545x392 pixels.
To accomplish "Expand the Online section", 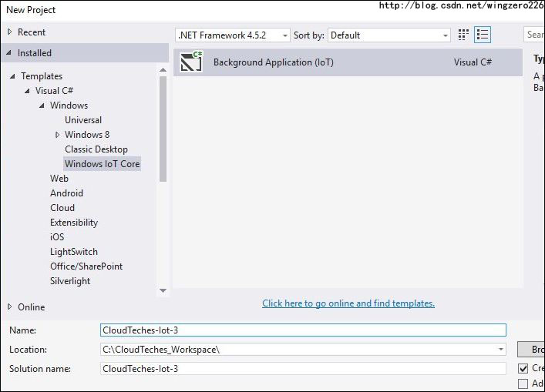I will pyautogui.click(x=10, y=307).
